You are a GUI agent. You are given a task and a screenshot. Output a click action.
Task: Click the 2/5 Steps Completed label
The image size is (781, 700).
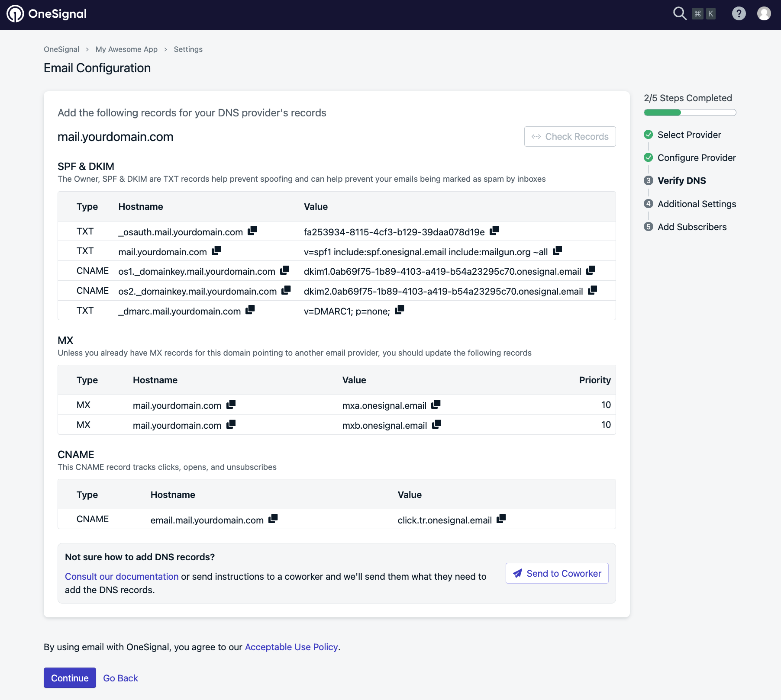687,98
